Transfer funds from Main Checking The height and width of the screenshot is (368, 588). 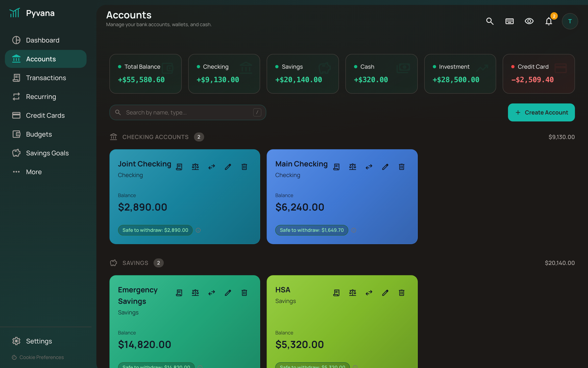(369, 167)
